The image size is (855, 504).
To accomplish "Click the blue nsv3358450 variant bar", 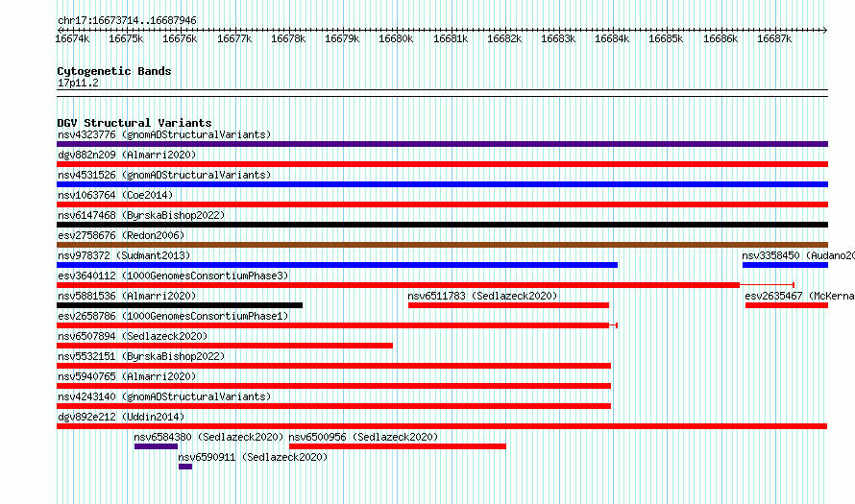I will (x=785, y=265).
